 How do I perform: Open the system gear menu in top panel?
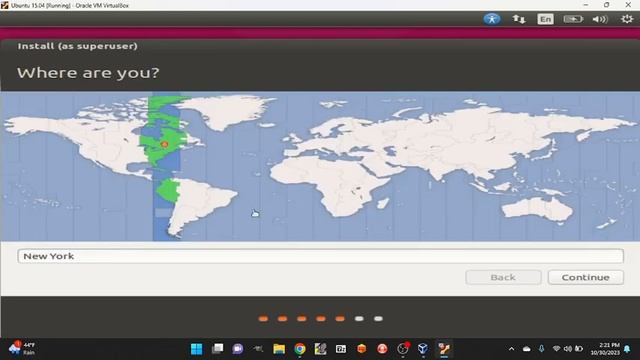coord(627,19)
